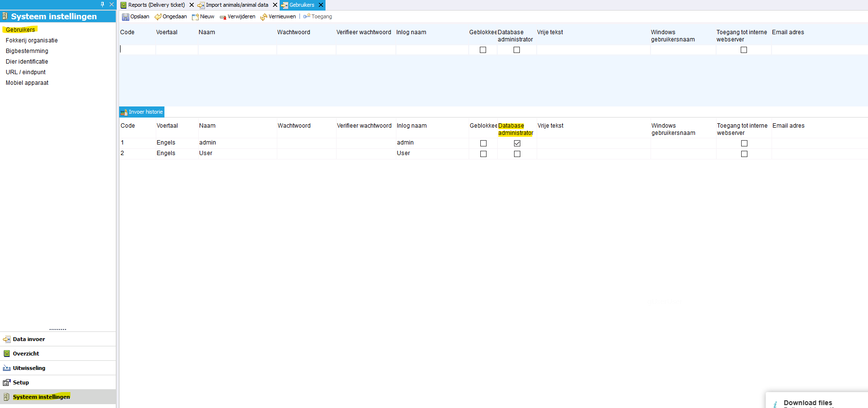
Task: Select URL / eindpunt in the sidebar
Action: [x=26, y=72]
